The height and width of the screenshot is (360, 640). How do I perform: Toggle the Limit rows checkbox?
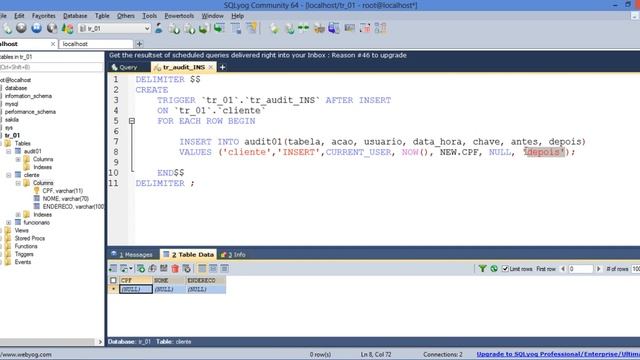pos(505,269)
